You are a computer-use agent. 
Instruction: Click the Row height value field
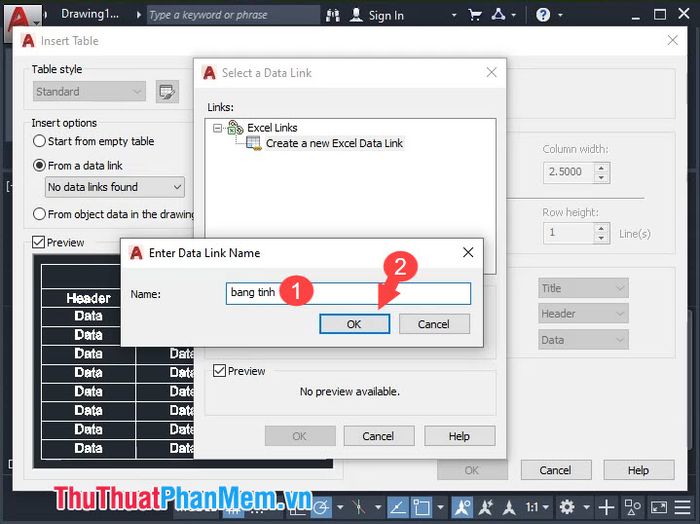pyautogui.click(x=569, y=233)
